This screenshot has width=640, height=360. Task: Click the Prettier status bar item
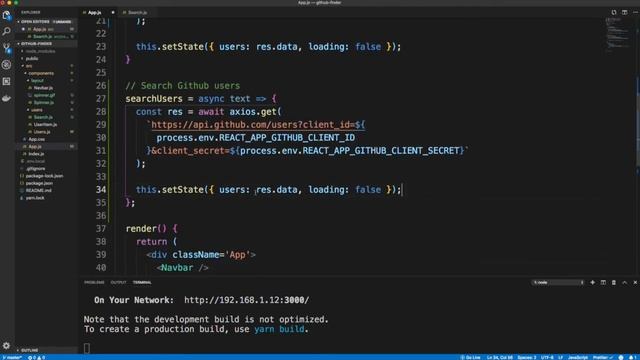[x=603, y=358]
